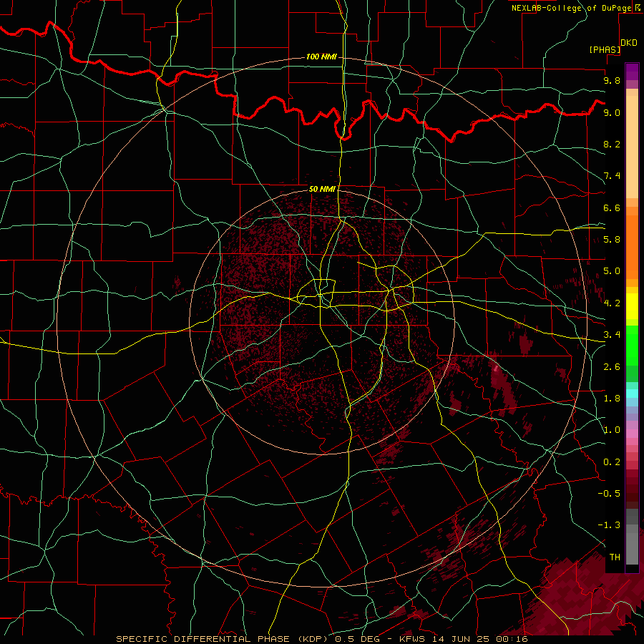Click the DKD label above color scale

coord(629,43)
